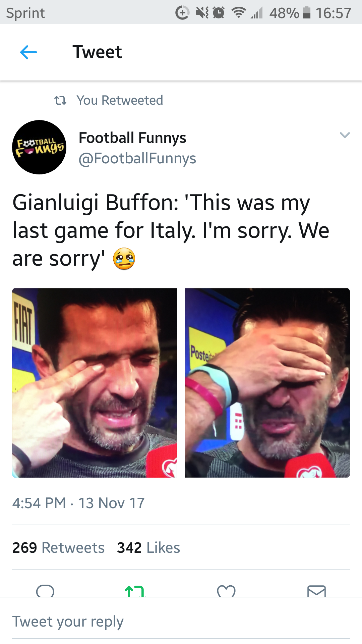362x644 pixels.
Task: Share via the envelope message icon
Action: [x=316, y=591]
